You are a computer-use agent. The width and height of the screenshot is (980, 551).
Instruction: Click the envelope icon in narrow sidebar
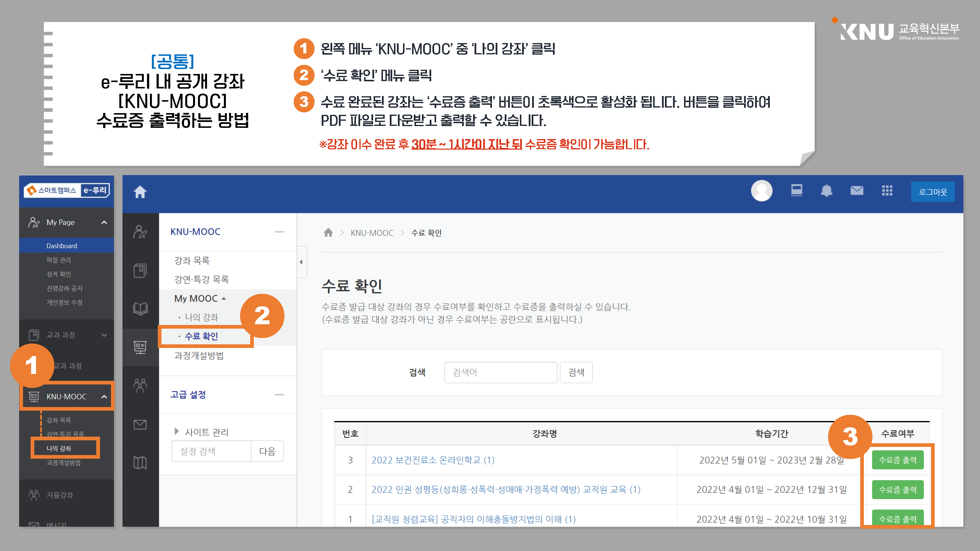point(140,424)
